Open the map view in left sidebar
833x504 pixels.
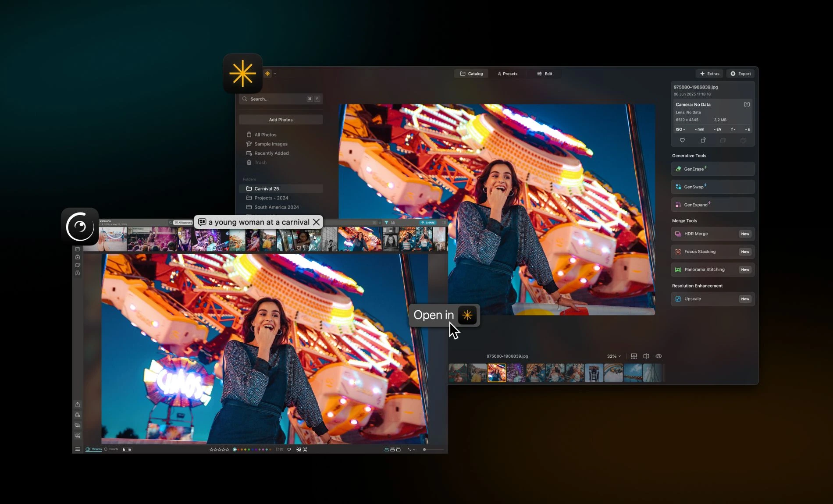[78, 265]
